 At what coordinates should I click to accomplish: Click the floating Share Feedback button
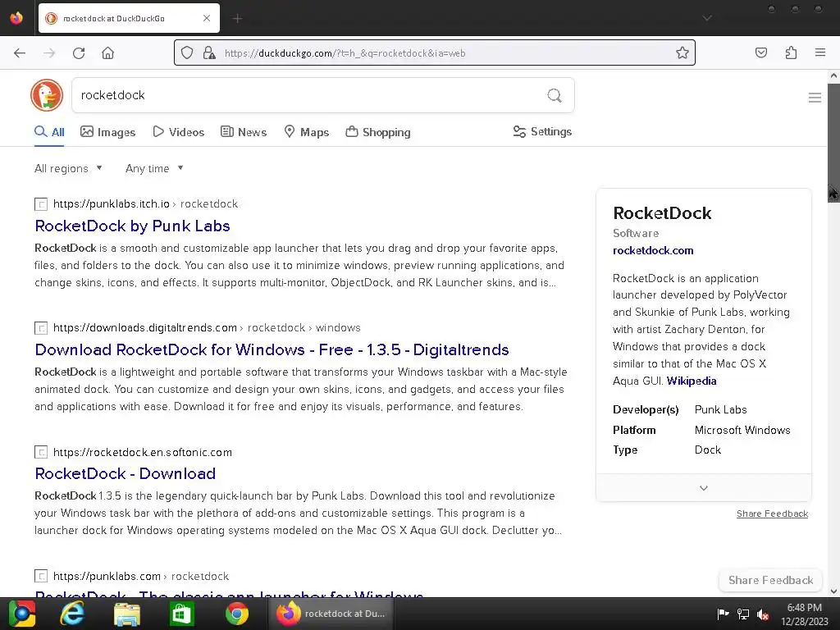pos(770,580)
